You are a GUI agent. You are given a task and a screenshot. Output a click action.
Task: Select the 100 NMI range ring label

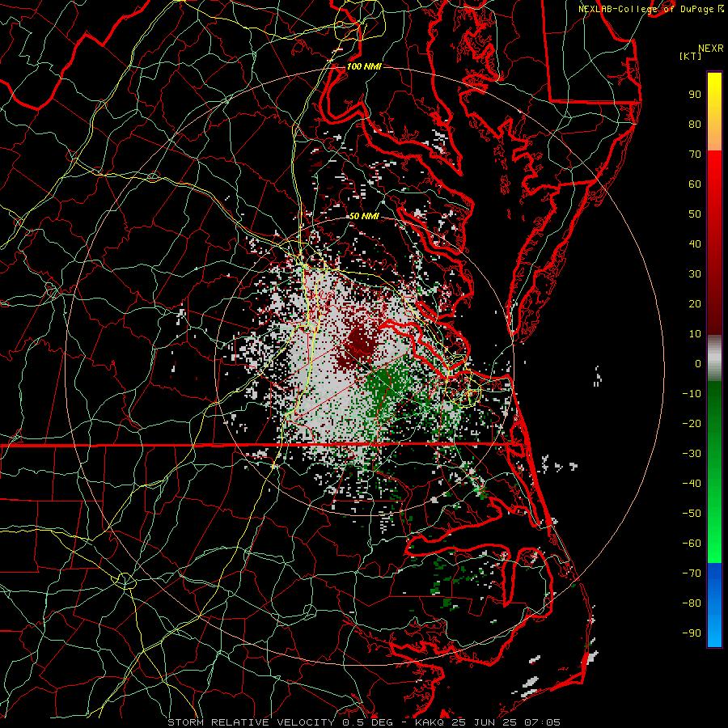pyautogui.click(x=364, y=66)
